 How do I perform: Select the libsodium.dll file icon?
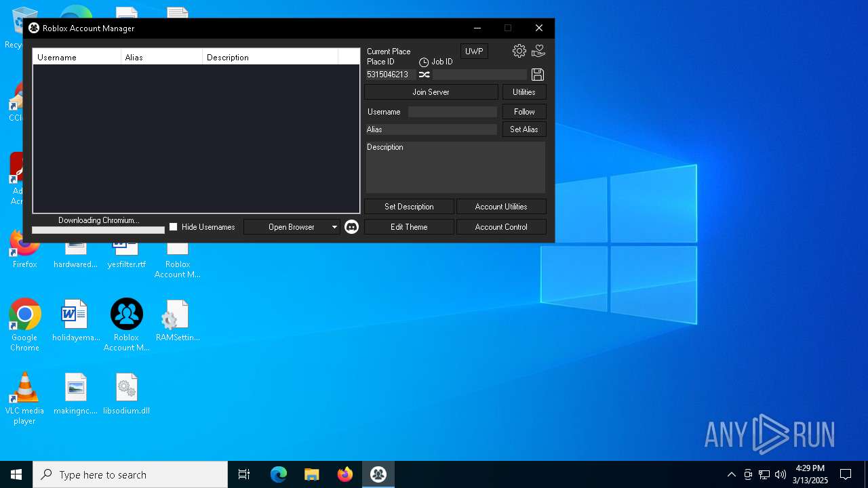(x=126, y=394)
